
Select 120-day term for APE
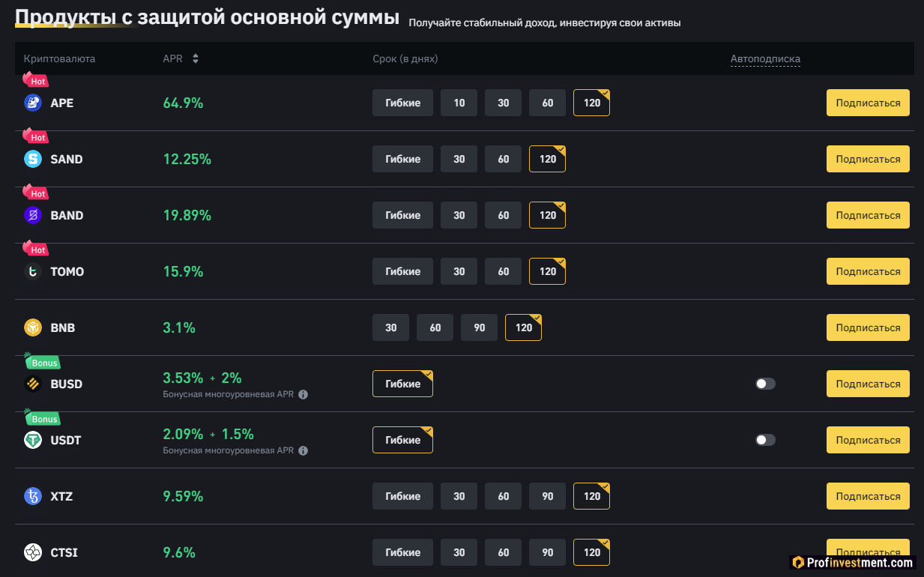(592, 103)
